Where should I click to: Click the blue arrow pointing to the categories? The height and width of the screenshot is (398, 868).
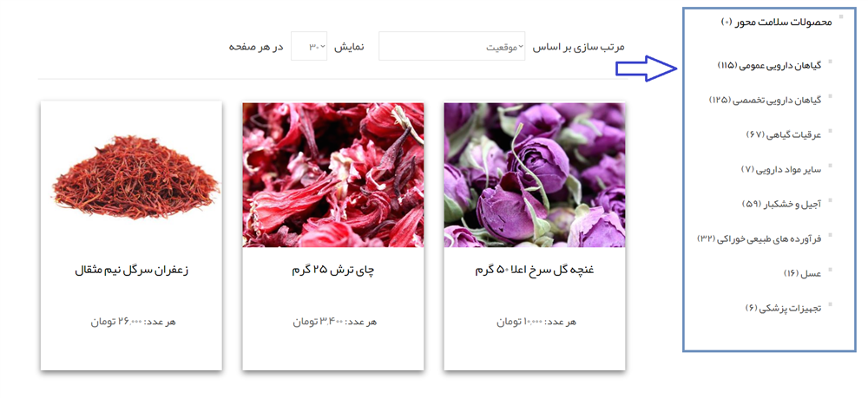pos(647,69)
